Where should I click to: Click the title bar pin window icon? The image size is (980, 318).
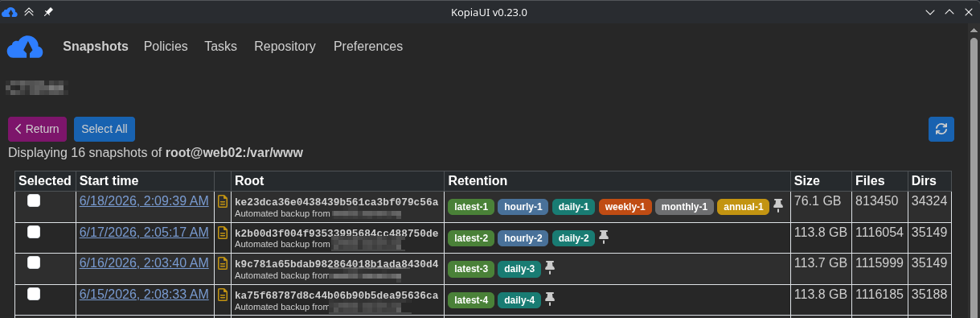pyautogui.click(x=48, y=12)
